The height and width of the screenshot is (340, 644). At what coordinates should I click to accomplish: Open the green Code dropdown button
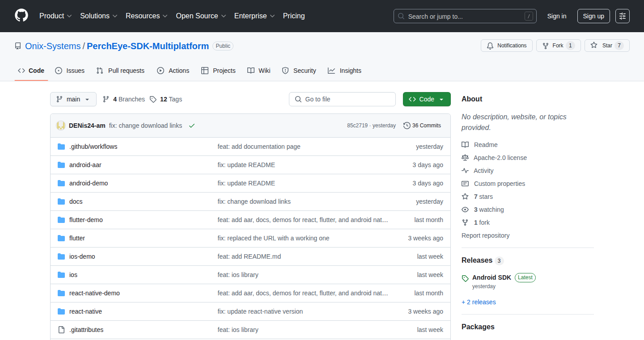[427, 99]
